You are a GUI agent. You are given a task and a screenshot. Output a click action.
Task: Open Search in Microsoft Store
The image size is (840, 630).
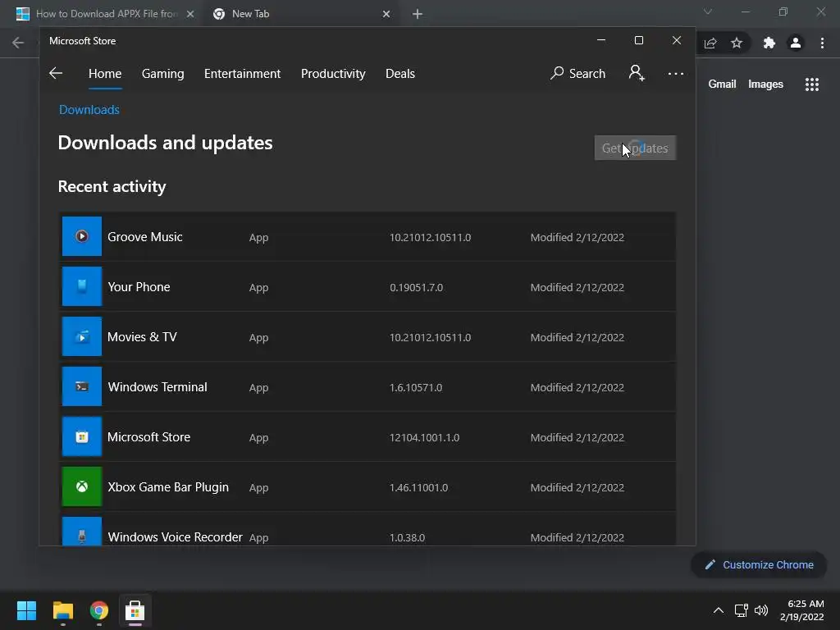point(577,73)
